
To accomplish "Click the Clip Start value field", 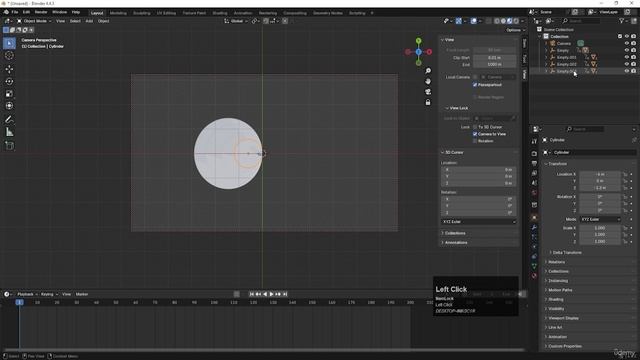I will coord(494,58).
